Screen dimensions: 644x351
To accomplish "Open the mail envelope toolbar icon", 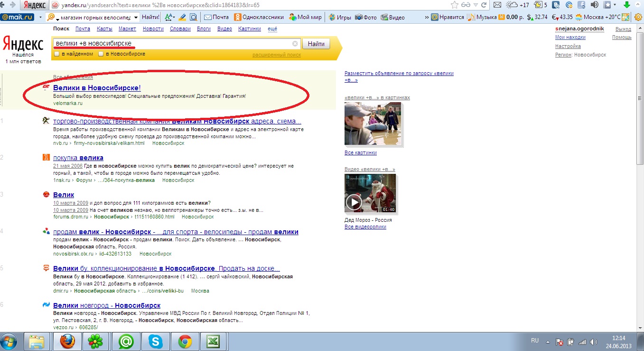I will tap(497, 5).
